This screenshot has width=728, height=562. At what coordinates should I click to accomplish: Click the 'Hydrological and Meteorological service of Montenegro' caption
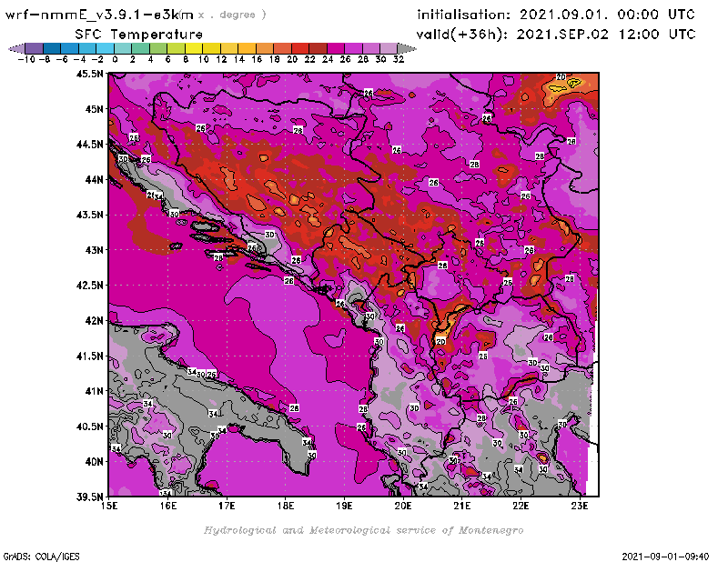pos(363,530)
